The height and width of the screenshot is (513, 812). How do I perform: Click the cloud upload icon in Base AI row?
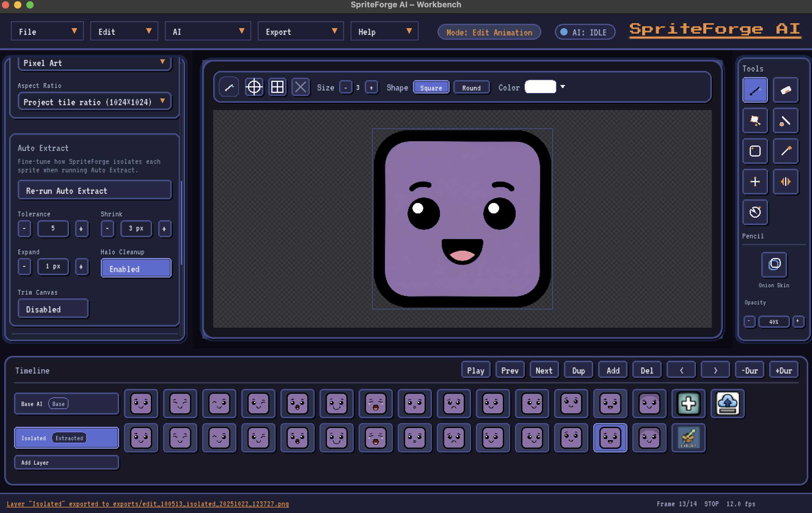point(727,403)
